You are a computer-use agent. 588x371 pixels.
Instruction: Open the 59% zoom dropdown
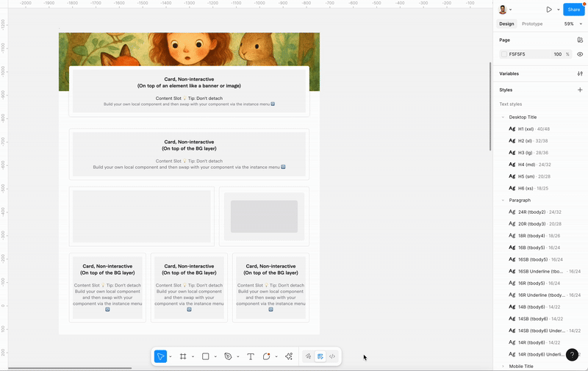click(x=571, y=24)
